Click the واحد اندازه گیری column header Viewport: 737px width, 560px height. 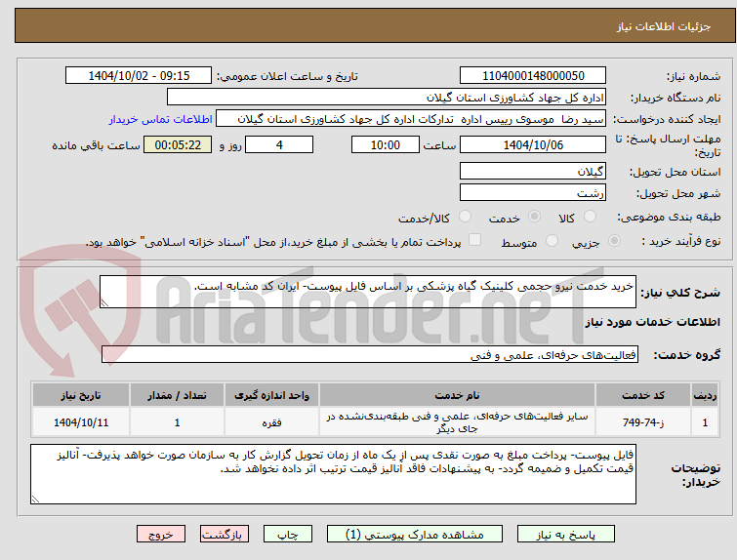click(271, 395)
